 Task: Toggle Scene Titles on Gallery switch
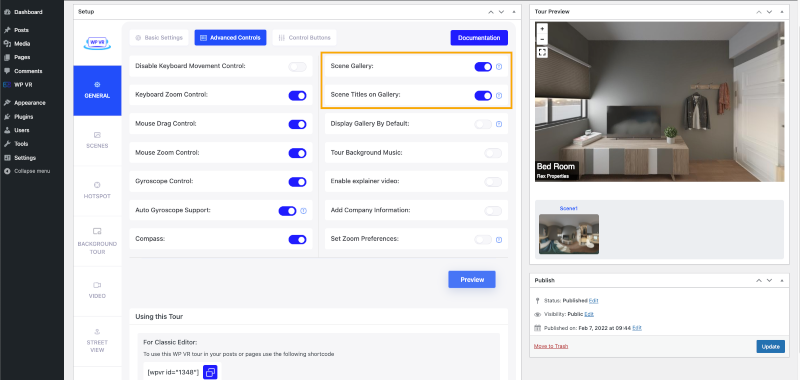point(483,95)
